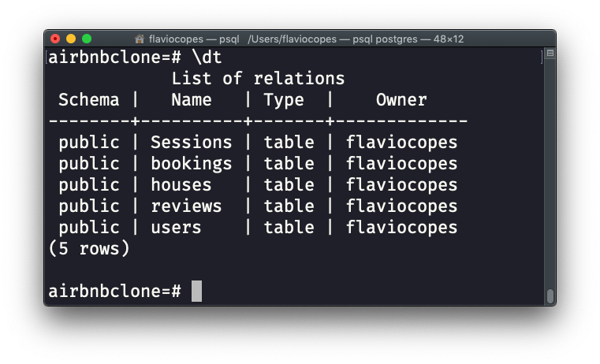
Task: Click the home folder icon in title bar
Action: pos(140,39)
